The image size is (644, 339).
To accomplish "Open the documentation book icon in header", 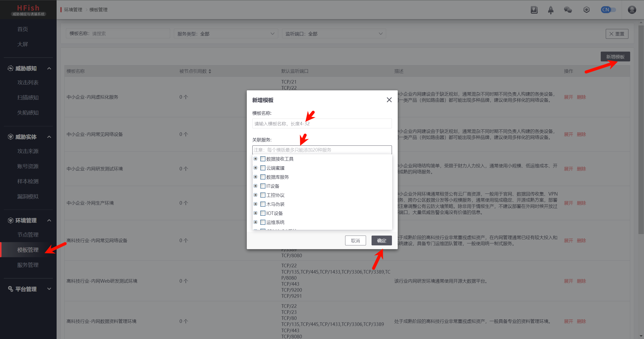I will [x=534, y=10].
